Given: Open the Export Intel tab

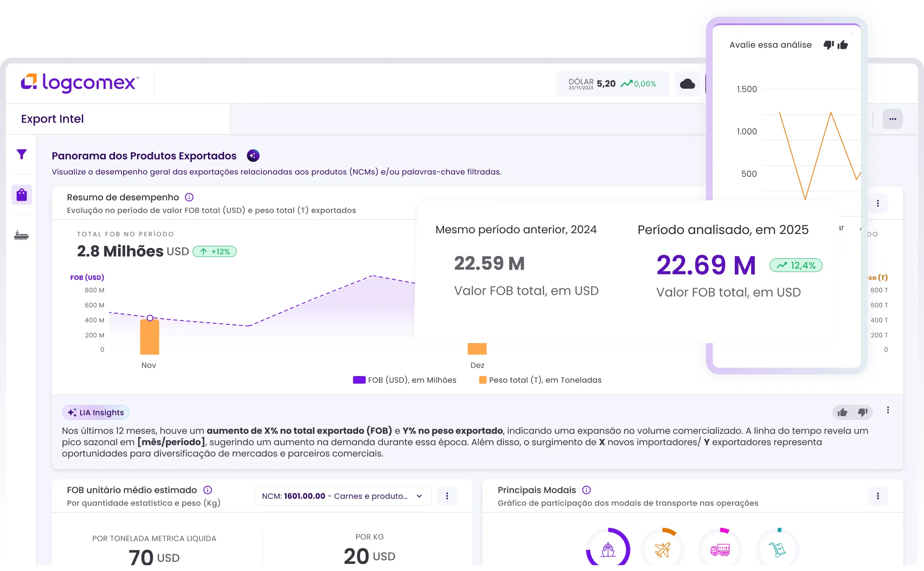Looking at the screenshot, I should point(53,119).
